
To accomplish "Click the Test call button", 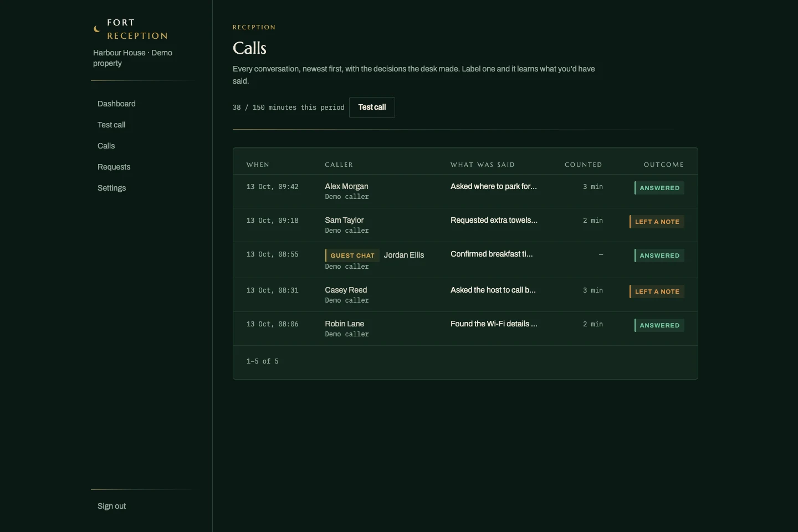I will [x=372, y=108].
